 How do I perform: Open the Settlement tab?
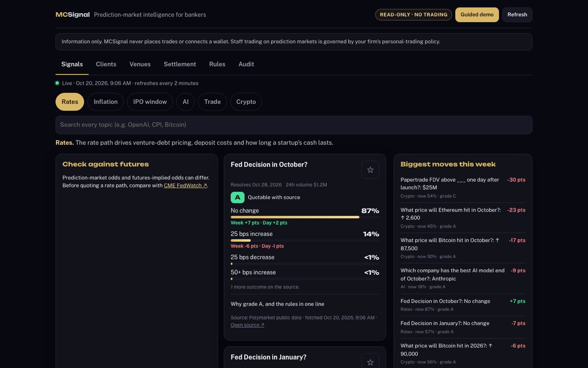[180, 64]
